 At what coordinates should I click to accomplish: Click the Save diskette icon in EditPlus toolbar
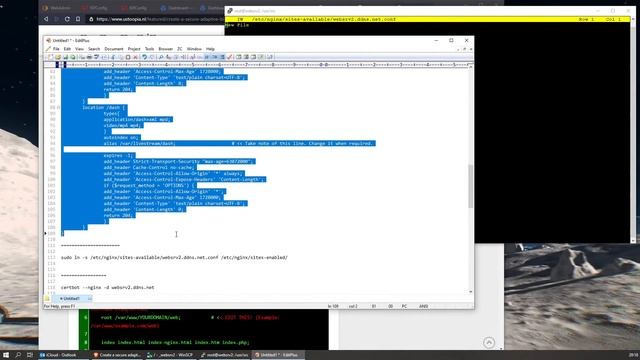coord(65,57)
